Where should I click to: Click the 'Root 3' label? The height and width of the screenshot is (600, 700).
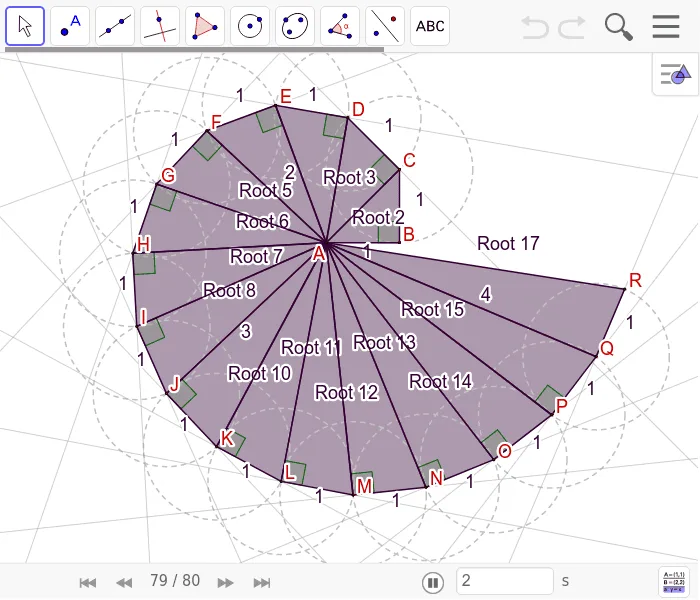click(x=350, y=177)
